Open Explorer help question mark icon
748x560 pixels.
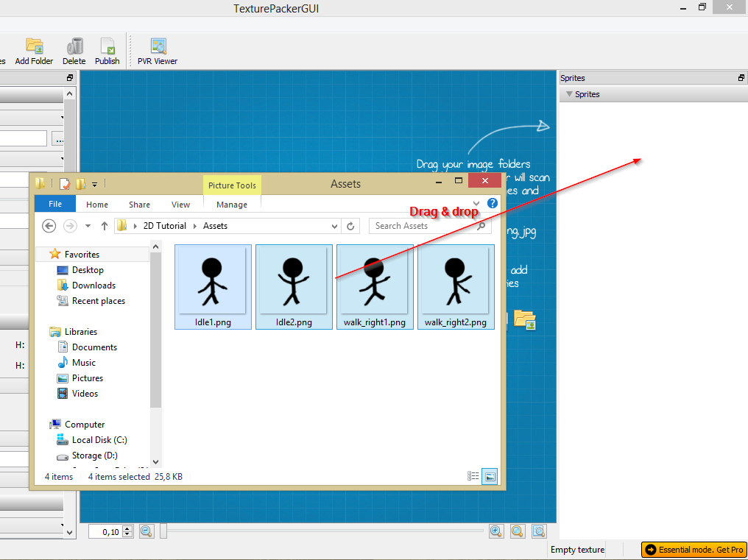(x=493, y=204)
